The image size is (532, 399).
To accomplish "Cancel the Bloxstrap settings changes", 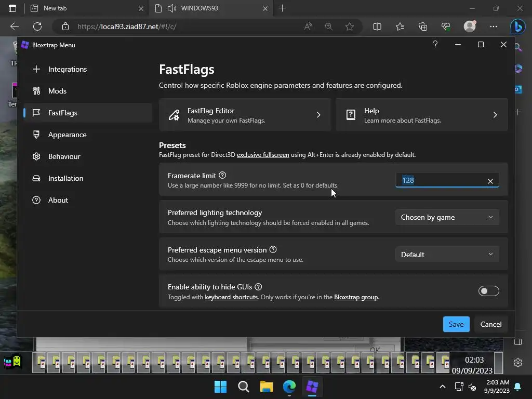I will tap(490, 324).
